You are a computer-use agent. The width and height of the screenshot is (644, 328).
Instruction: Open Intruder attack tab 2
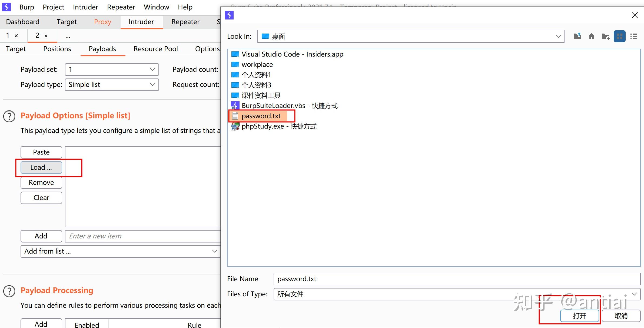click(x=38, y=35)
